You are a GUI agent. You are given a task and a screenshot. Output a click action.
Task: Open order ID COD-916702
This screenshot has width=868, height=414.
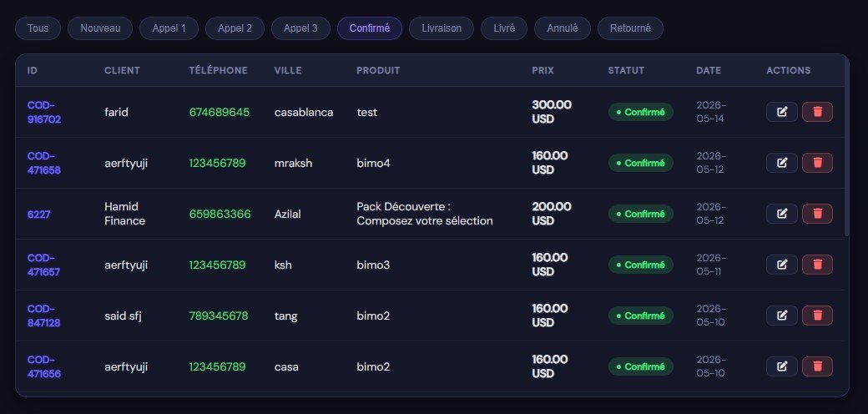pyautogui.click(x=44, y=112)
